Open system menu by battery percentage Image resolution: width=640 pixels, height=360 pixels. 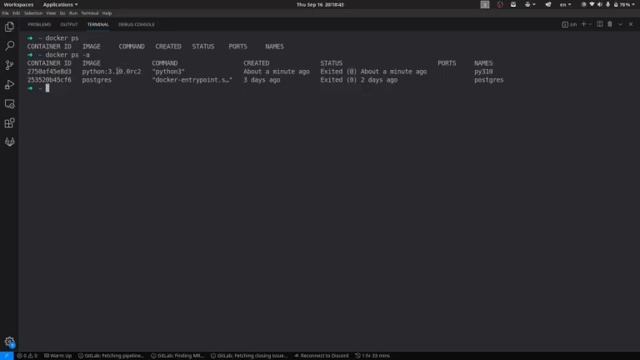click(x=624, y=4)
